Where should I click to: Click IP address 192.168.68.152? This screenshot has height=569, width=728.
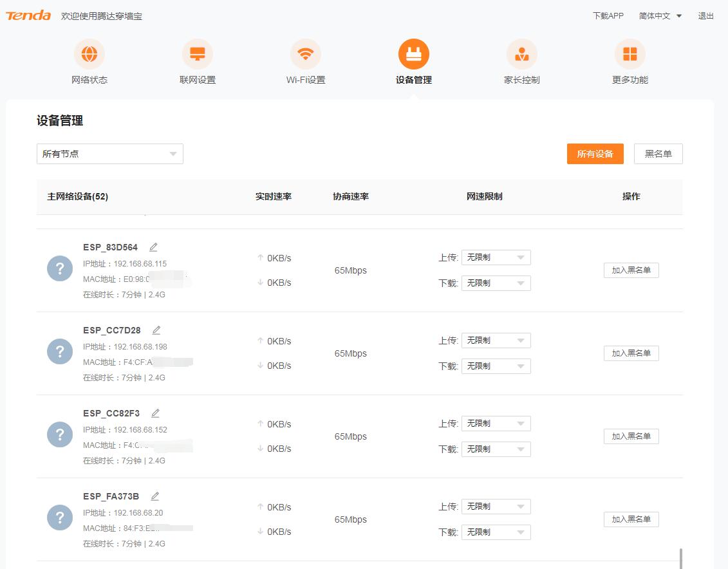pos(140,430)
